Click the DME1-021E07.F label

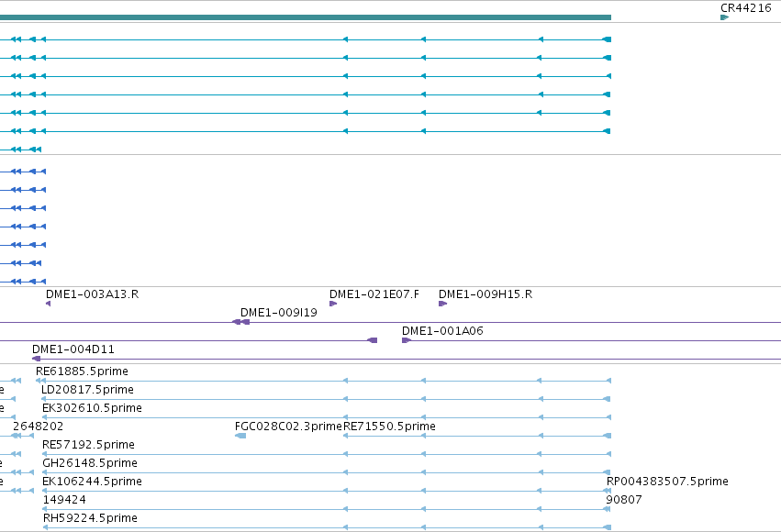pyautogui.click(x=374, y=294)
